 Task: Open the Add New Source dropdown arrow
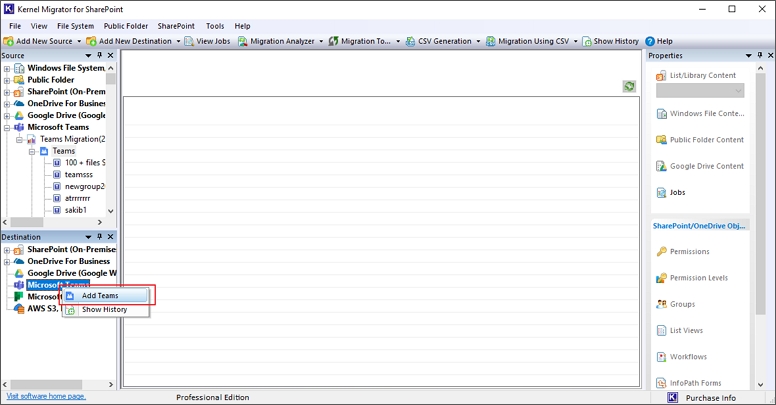pos(79,41)
